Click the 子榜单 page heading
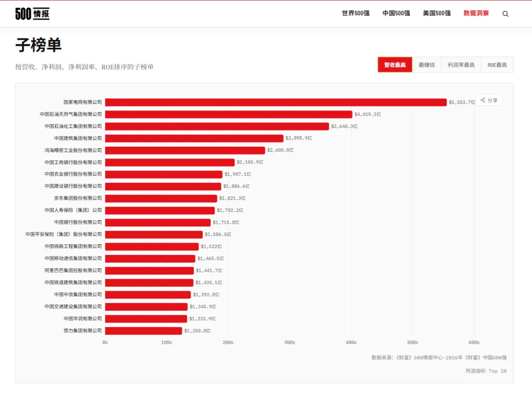 [38, 45]
